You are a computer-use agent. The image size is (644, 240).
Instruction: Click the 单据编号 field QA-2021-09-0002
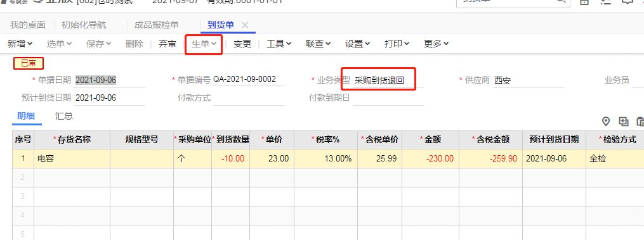[x=249, y=80]
